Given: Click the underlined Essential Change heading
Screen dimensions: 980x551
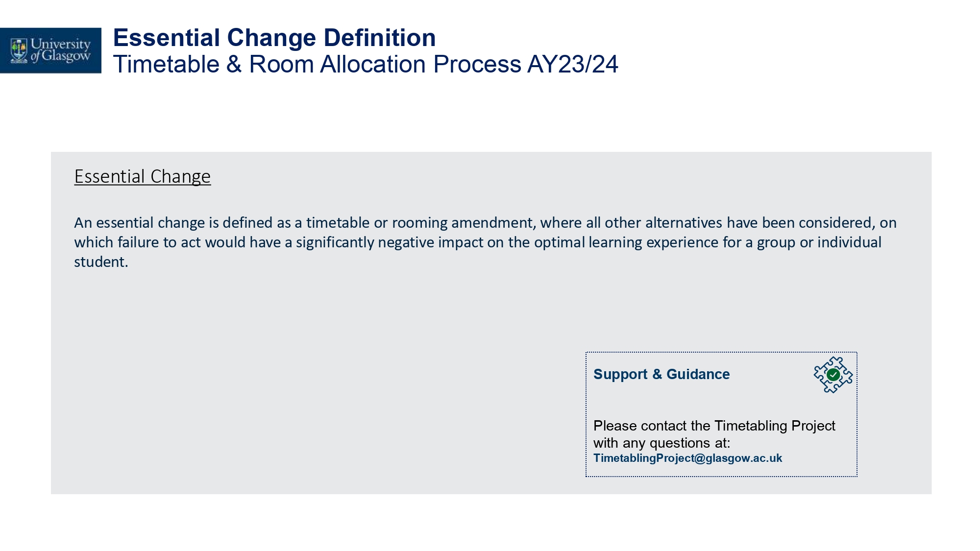Looking at the screenshot, I should (x=143, y=176).
